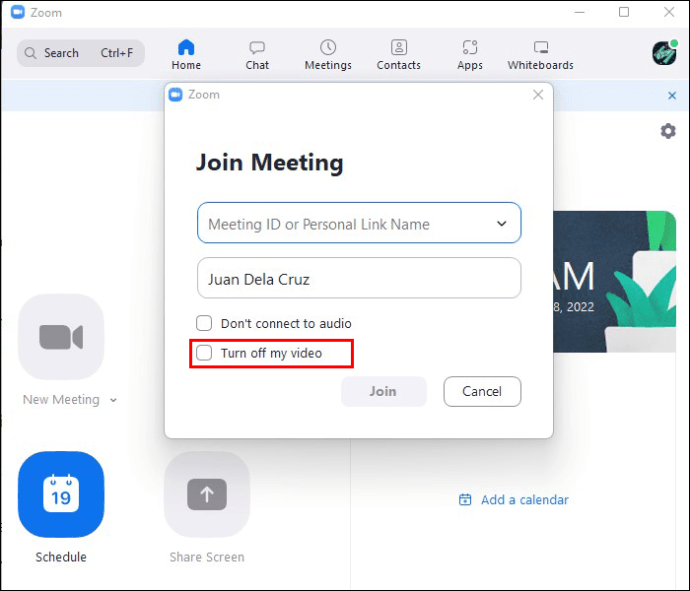Image resolution: width=690 pixels, height=591 pixels.
Task: Click the Add a calendar link
Action: tap(514, 500)
